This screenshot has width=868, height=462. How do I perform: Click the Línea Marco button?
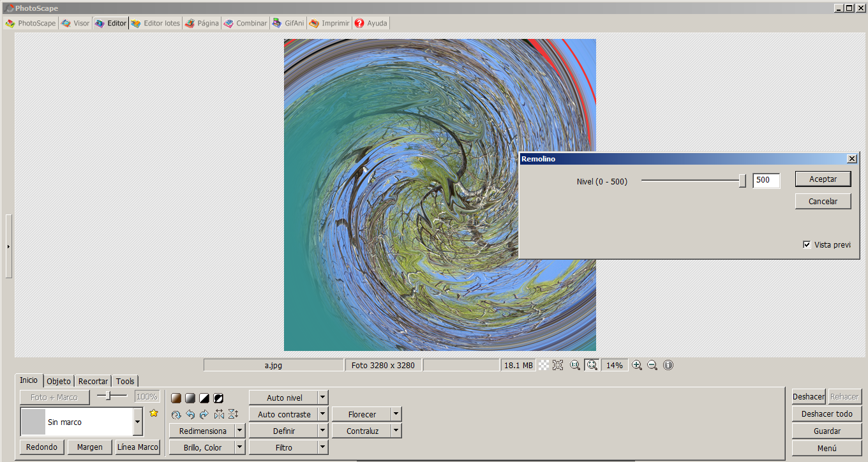point(138,447)
